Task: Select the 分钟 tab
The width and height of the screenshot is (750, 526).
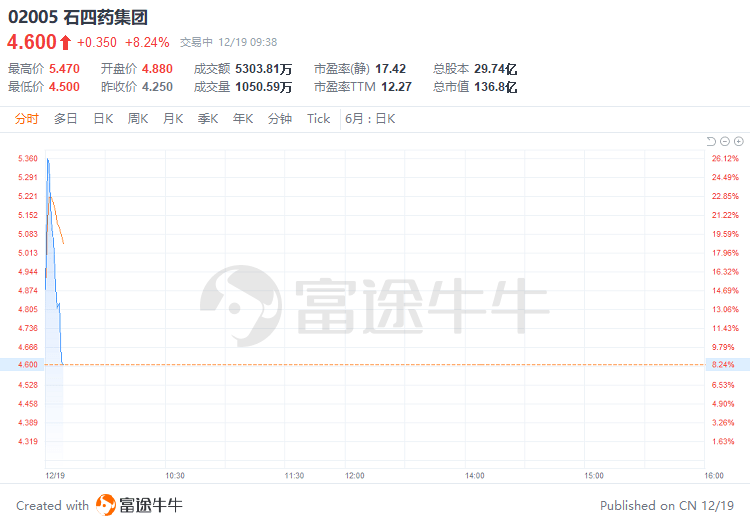Action: tap(280, 119)
